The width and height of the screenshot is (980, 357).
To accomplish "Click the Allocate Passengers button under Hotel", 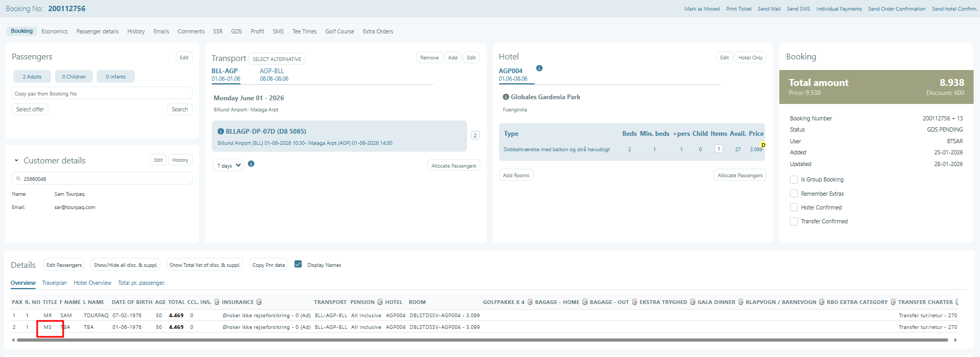I will (x=740, y=176).
